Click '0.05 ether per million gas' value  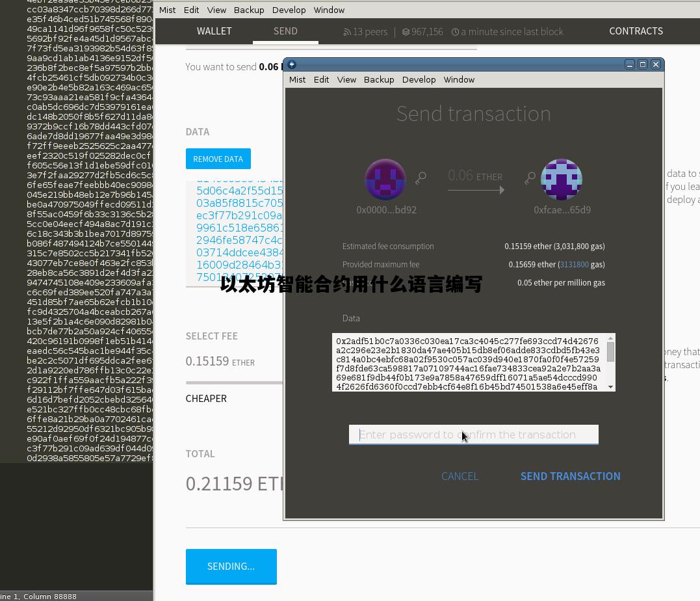click(561, 283)
